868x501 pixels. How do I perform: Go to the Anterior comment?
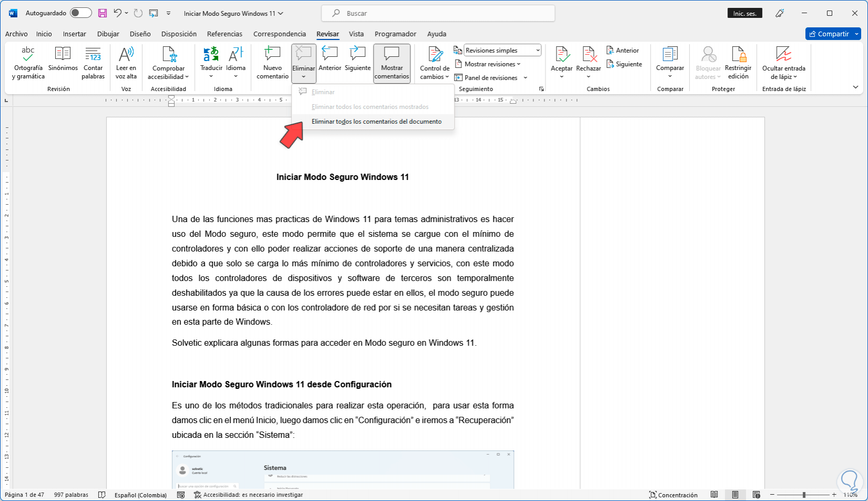click(x=330, y=59)
